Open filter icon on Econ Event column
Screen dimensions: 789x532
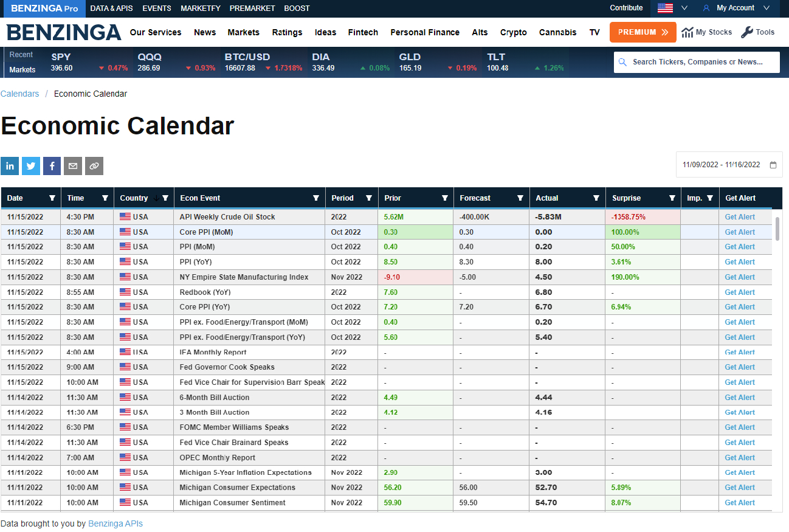pyautogui.click(x=316, y=198)
